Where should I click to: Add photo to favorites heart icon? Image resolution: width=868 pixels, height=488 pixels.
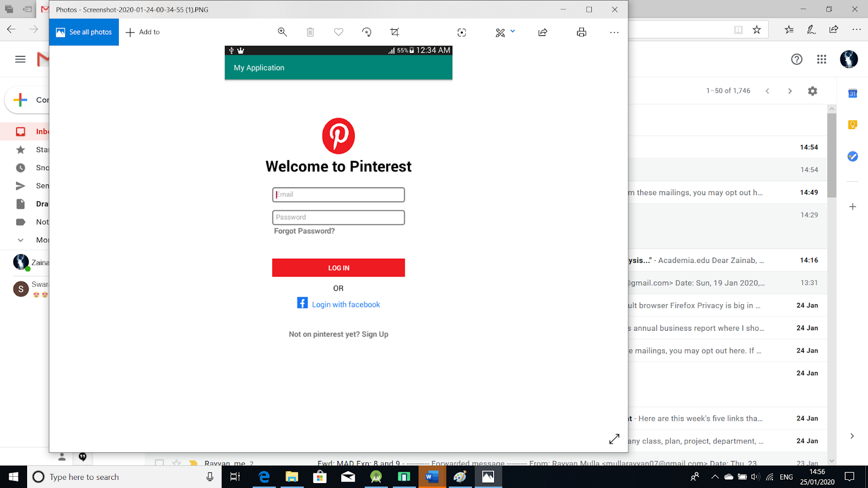(x=339, y=32)
